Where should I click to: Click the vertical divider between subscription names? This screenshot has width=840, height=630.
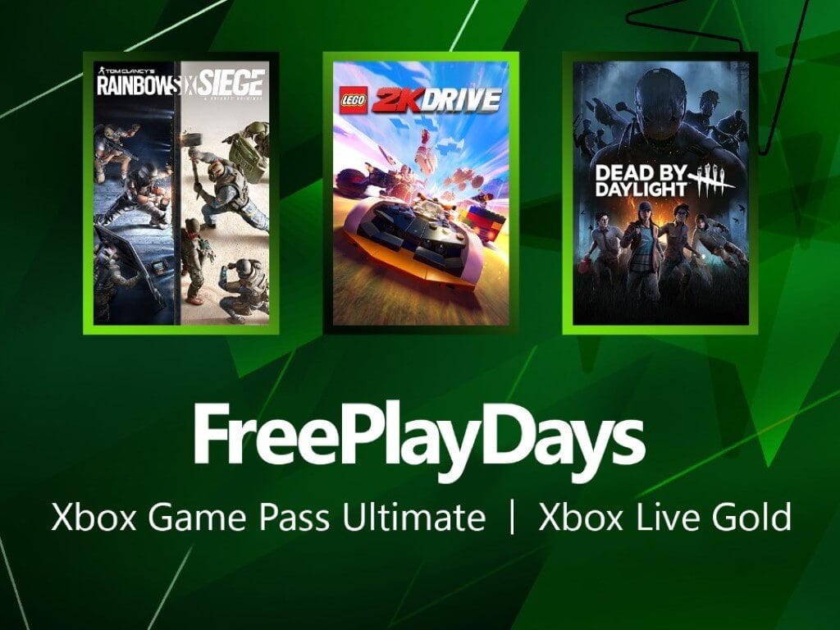point(512,517)
